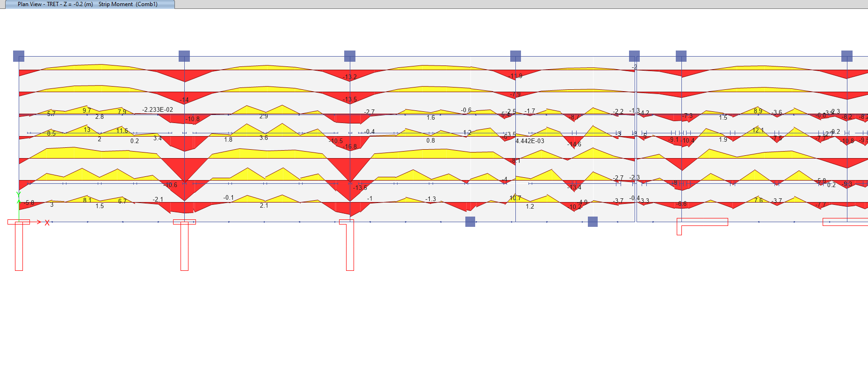Select the blue grid node above the -14 moment
Viewport: 868px width, 377px height.
(x=184, y=56)
